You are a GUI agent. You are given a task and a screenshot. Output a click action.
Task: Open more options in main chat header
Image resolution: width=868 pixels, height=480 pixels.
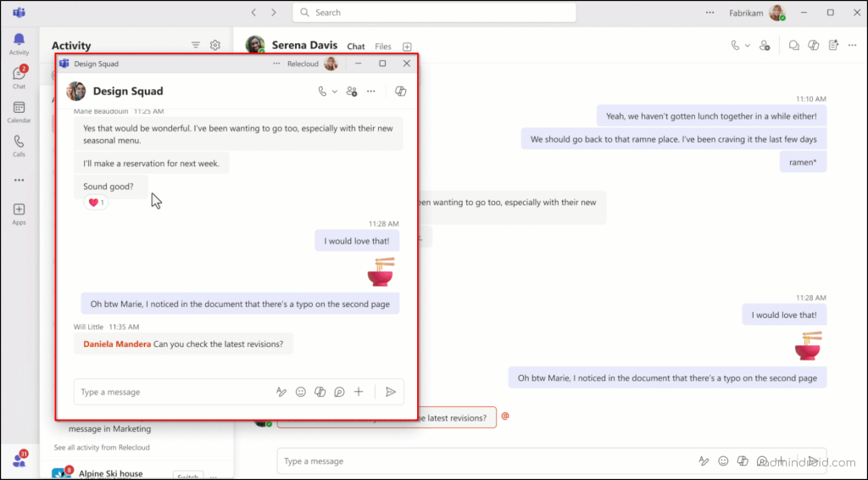click(853, 46)
